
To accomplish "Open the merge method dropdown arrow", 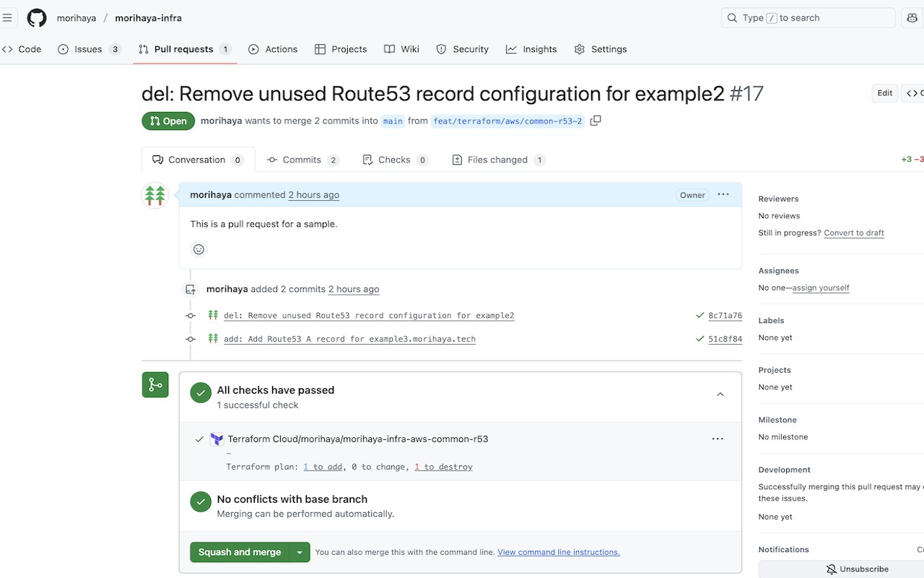I will pos(300,552).
